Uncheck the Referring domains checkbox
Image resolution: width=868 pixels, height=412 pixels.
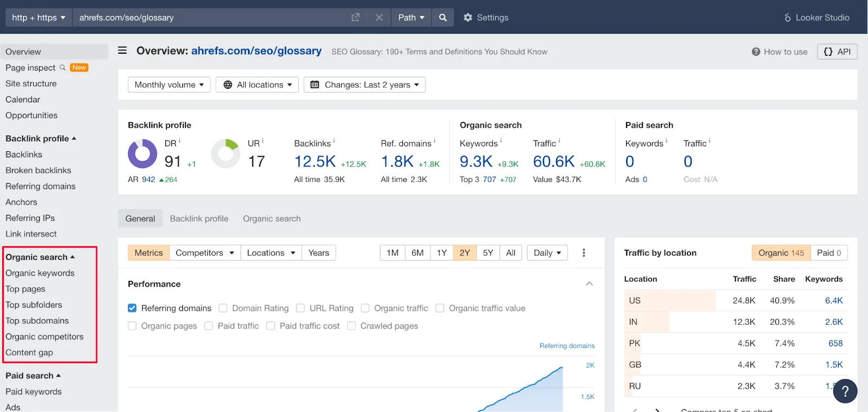(x=132, y=308)
